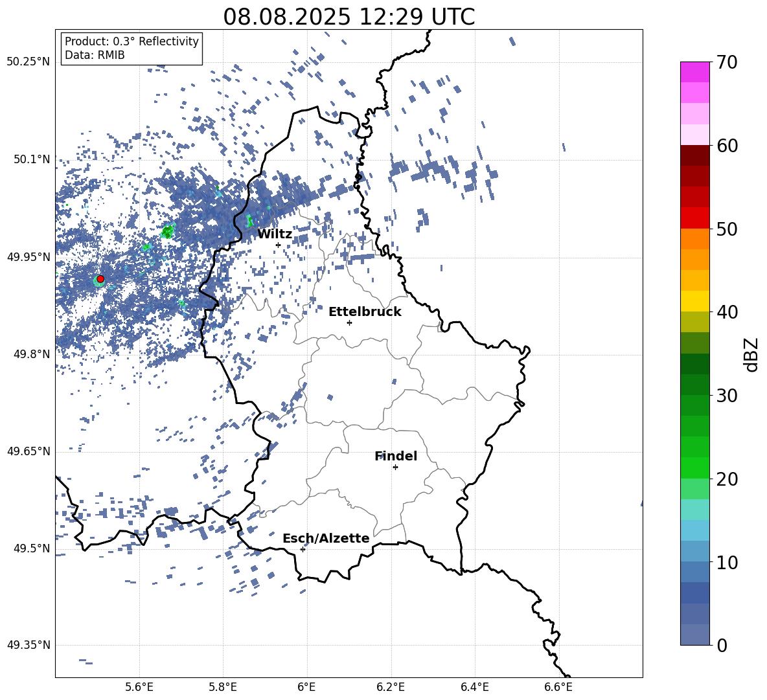Click the 49.65°N latitude label
Viewport: 767px width, 700px height.
[x=29, y=451]
